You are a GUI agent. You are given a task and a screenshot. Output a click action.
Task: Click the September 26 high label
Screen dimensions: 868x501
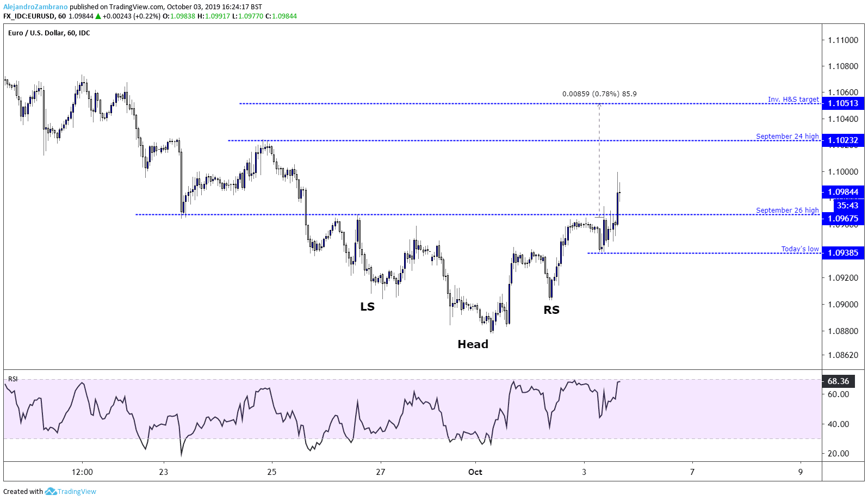[787, 210]
